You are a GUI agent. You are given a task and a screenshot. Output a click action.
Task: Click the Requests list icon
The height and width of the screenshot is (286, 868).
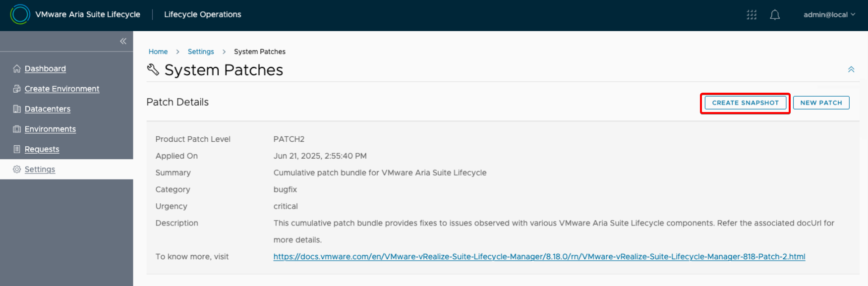click(x=17, y=149)
